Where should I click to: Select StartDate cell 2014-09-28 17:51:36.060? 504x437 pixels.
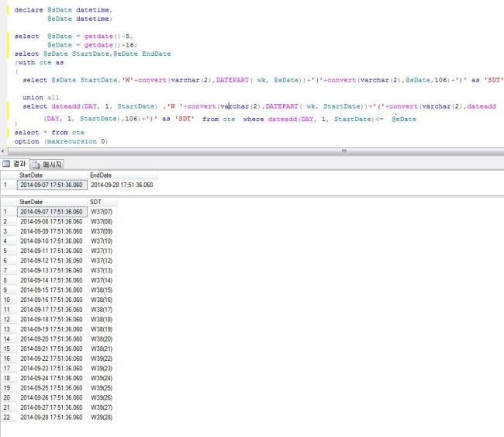tap(52, 417)
